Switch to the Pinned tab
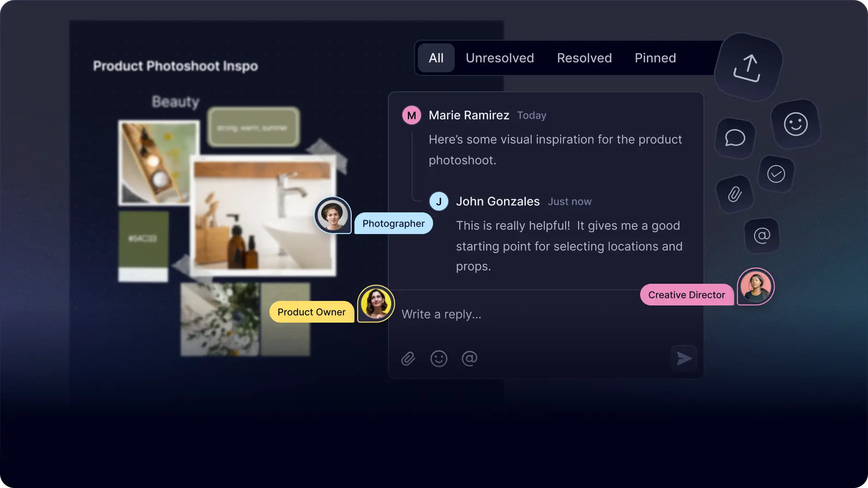 pyautogui.click(x=655, y=58)
